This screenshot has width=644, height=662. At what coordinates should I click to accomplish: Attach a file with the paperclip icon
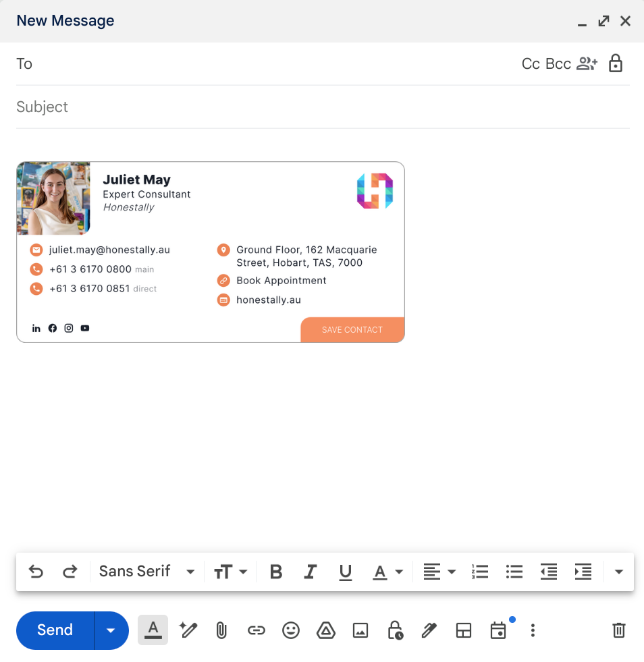tap(221, 630)
